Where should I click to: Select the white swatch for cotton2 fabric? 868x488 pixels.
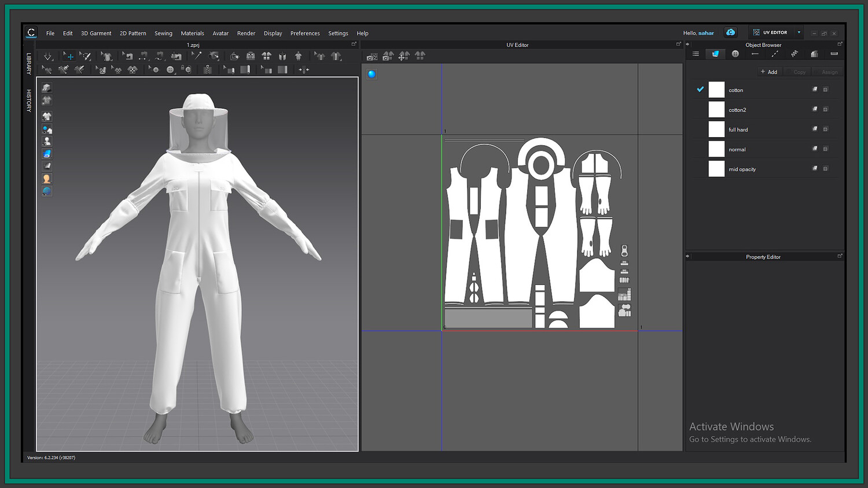coord(716,109)
